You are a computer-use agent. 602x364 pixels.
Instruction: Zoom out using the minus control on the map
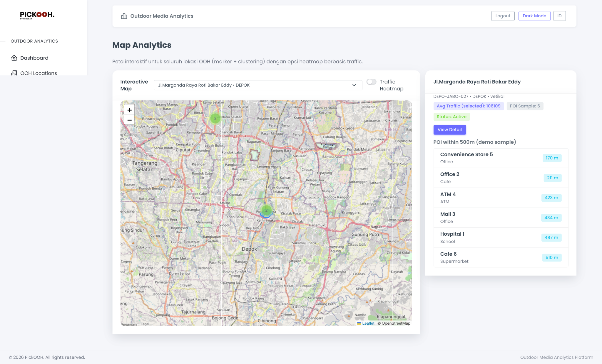129,120
